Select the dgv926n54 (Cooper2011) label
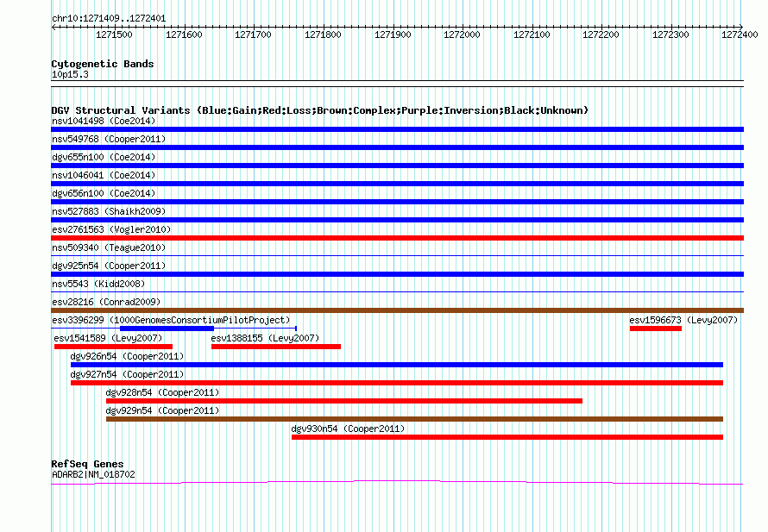768x532 pixels. click(127, 356)
